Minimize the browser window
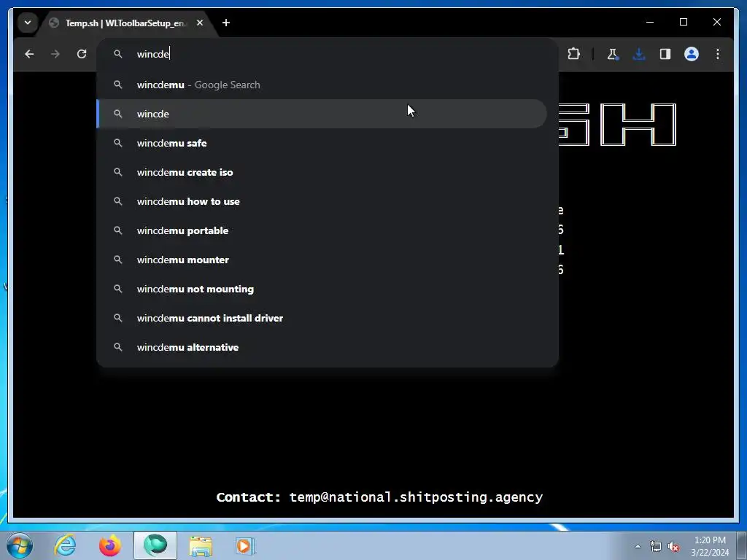 pos(650,22)
